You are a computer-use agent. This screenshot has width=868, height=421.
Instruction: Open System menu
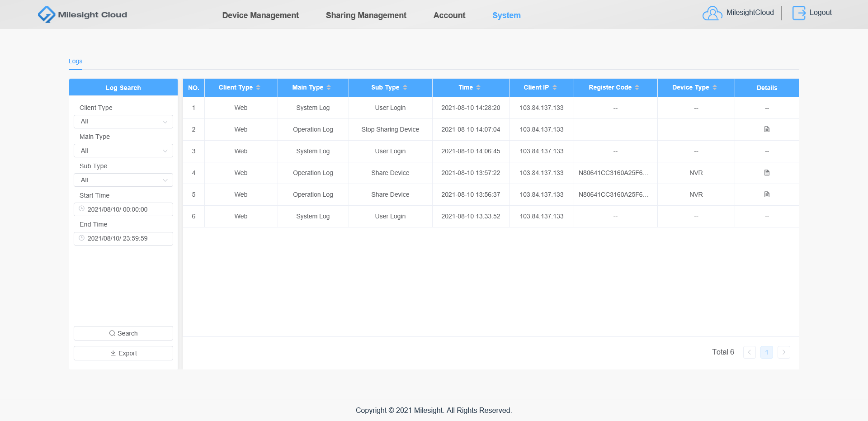506,15
